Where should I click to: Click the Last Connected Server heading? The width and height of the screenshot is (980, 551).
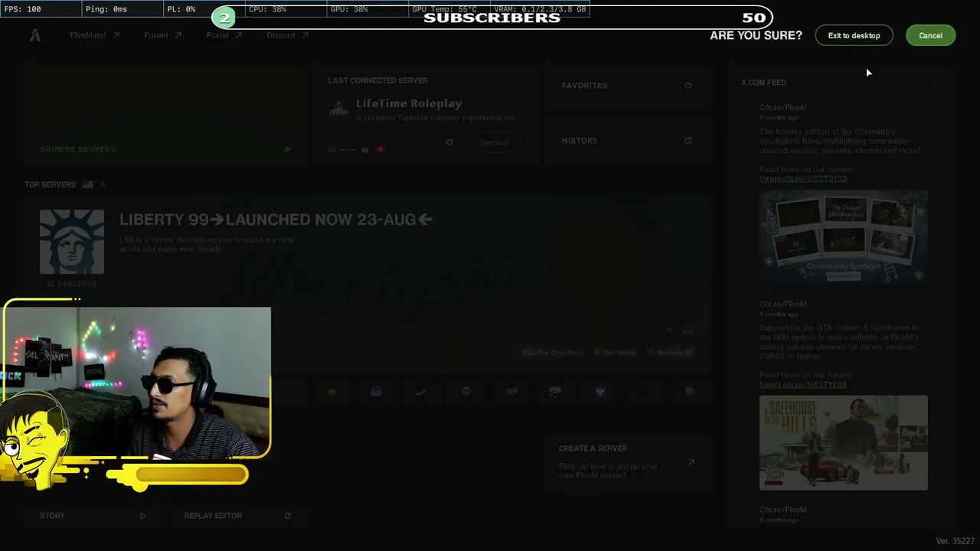click(x=378, y=80)
